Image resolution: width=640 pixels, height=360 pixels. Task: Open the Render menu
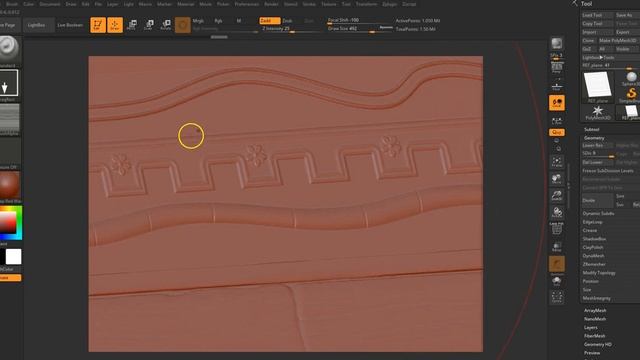coord(271,4)
